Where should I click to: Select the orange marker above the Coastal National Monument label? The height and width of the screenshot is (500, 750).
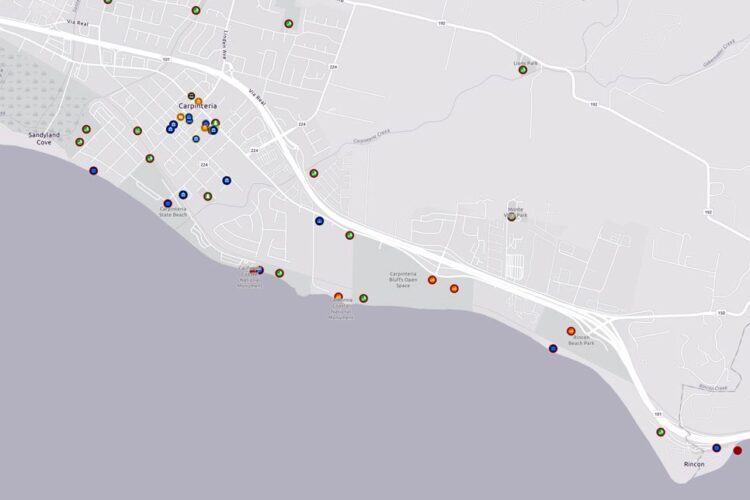[x=338, y=296]
